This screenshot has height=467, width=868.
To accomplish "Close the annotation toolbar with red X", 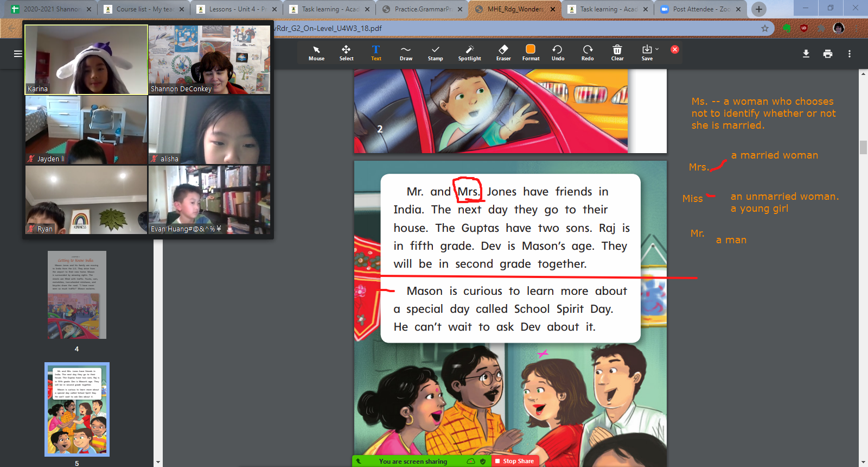I will (675, 49).
